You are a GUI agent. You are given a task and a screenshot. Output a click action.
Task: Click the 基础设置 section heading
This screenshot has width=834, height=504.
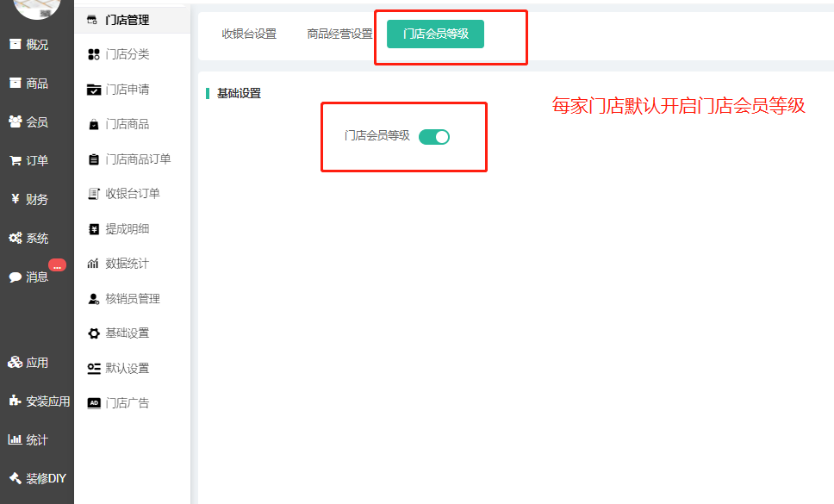click(239, 94)
